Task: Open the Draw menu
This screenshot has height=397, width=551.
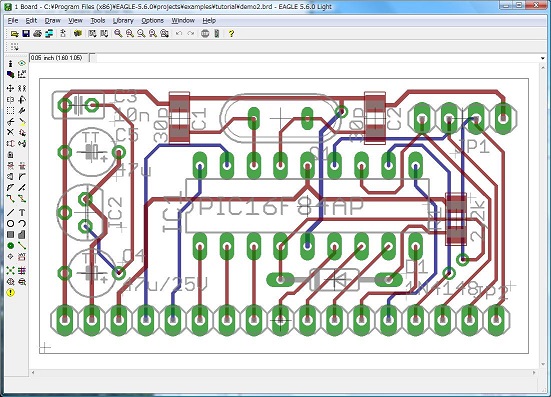Action: click(x=53, y=20)
